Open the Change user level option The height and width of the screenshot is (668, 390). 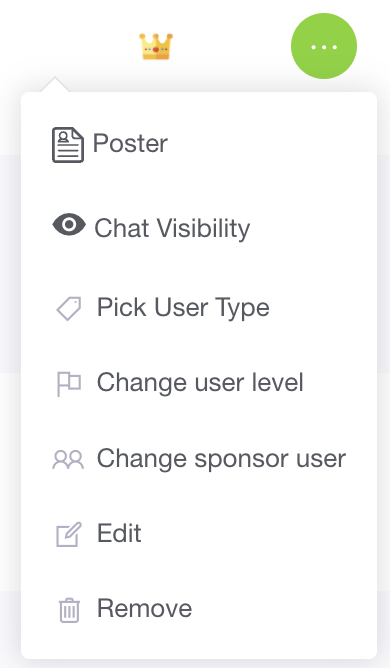tap(199, 383)
